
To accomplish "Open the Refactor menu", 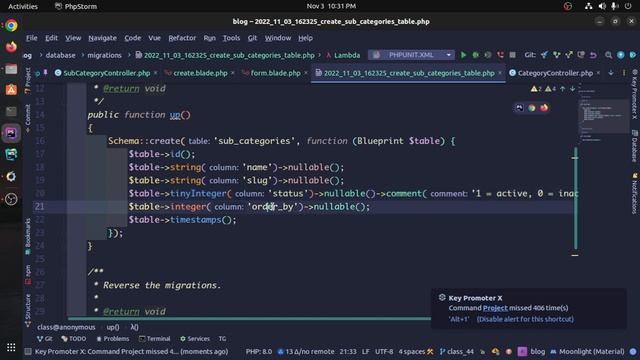I will tap(182, 38).
